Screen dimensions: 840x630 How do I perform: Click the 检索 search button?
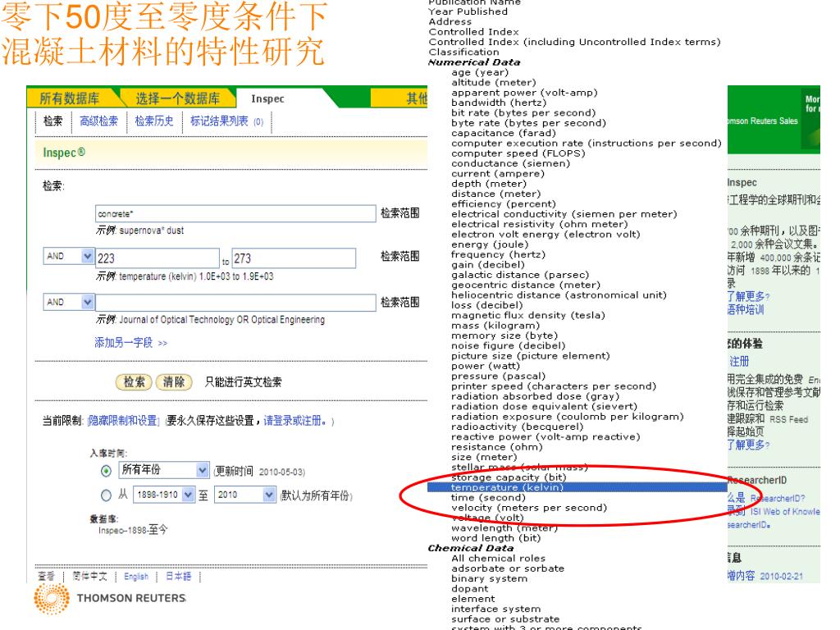coord(134,382)
